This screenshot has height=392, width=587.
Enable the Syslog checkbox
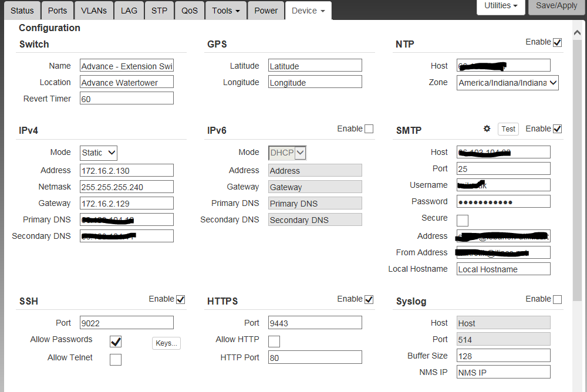point(557,299)
